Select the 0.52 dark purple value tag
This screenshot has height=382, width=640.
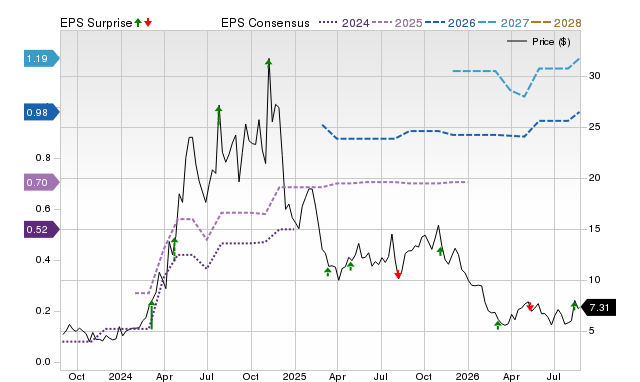pos(42,229)
